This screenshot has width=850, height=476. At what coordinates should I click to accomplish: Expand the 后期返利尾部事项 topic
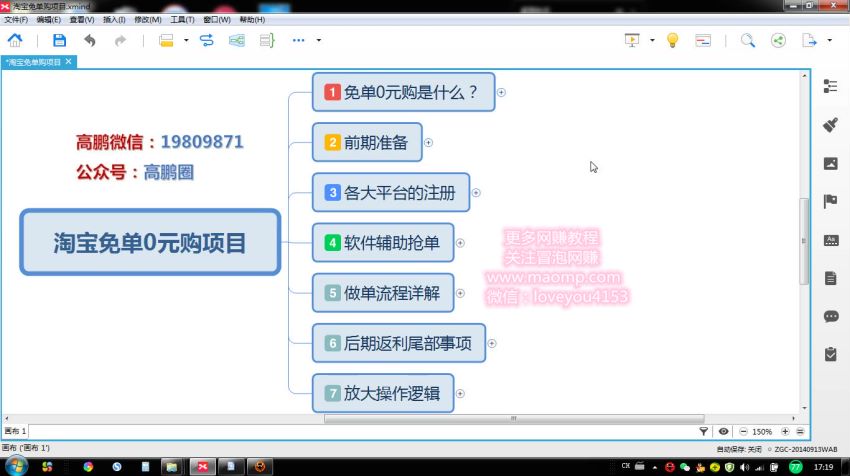click(492, 344)
